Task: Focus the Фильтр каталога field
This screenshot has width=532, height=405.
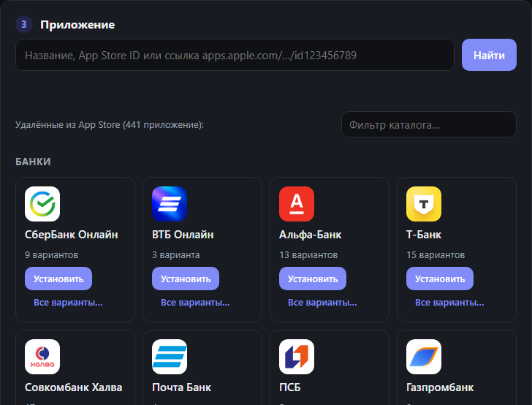Action: [429, 124]
